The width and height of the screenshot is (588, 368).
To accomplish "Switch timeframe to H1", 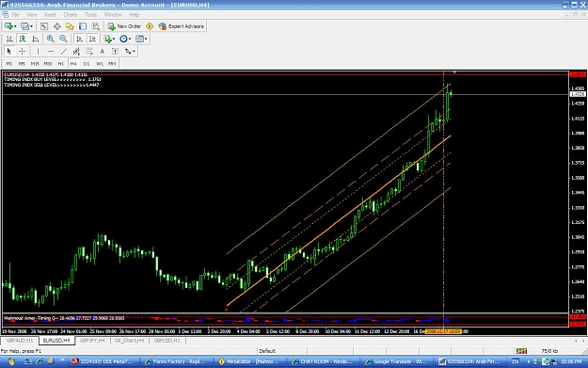I will (x=61, y=64).
